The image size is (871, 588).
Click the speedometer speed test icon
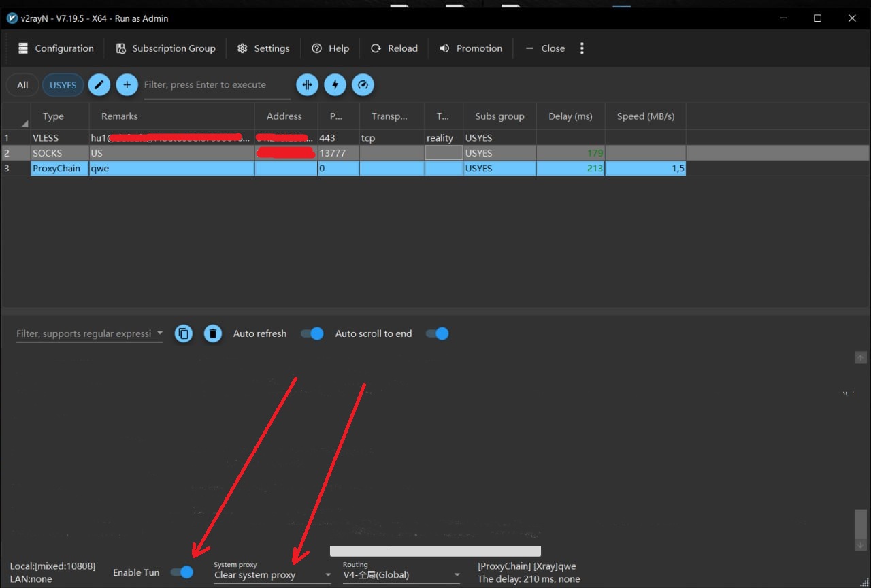tap(363, 85)
